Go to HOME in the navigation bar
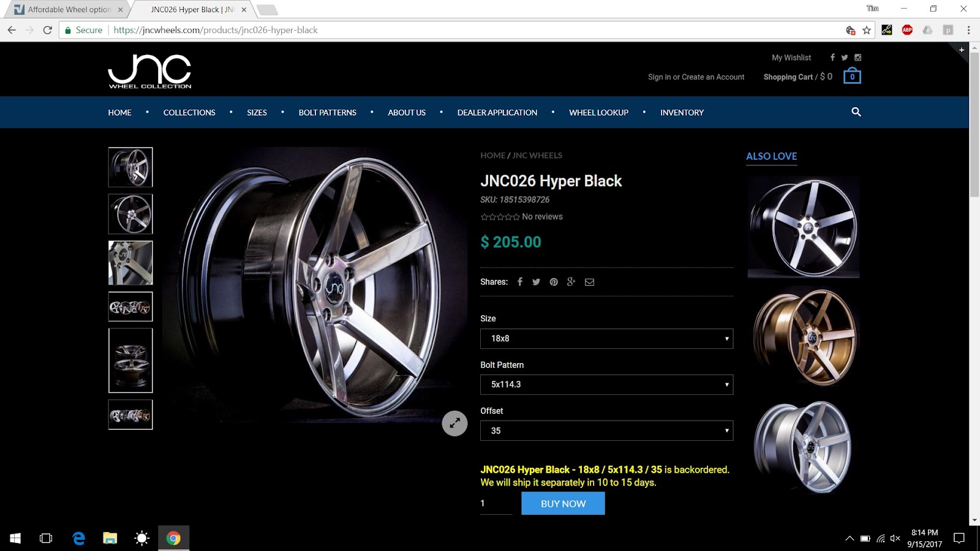 [x=120, y=113]
